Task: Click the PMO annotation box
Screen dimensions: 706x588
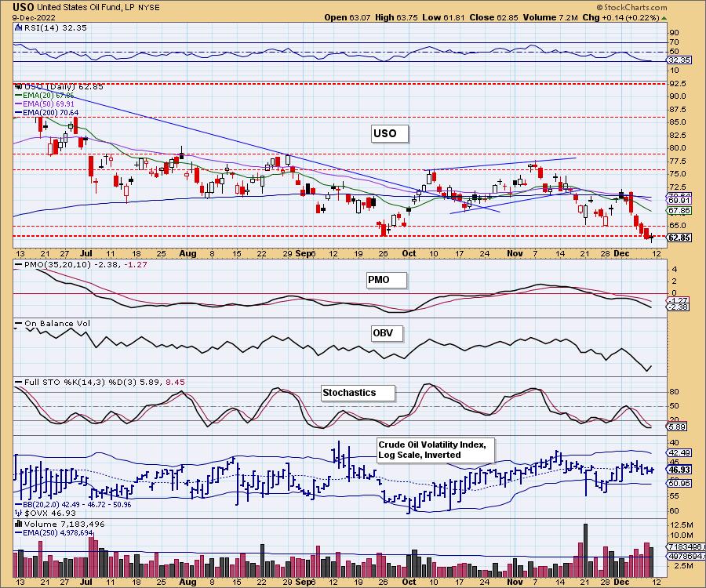Action: point(387,280)
